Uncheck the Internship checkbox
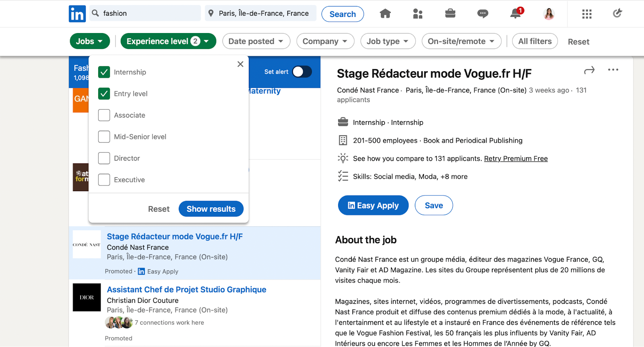The image size is (644, 347). point(104,72)
